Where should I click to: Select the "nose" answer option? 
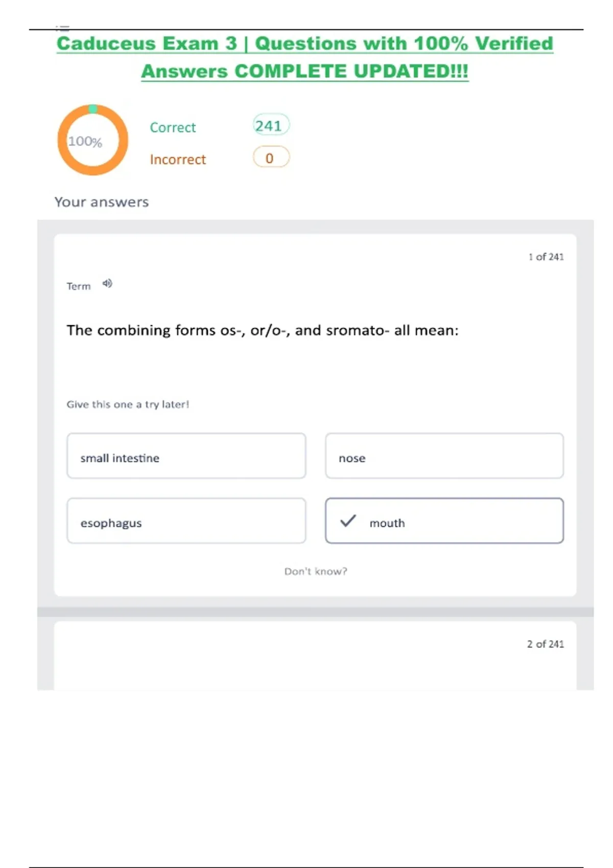[444, 456]
